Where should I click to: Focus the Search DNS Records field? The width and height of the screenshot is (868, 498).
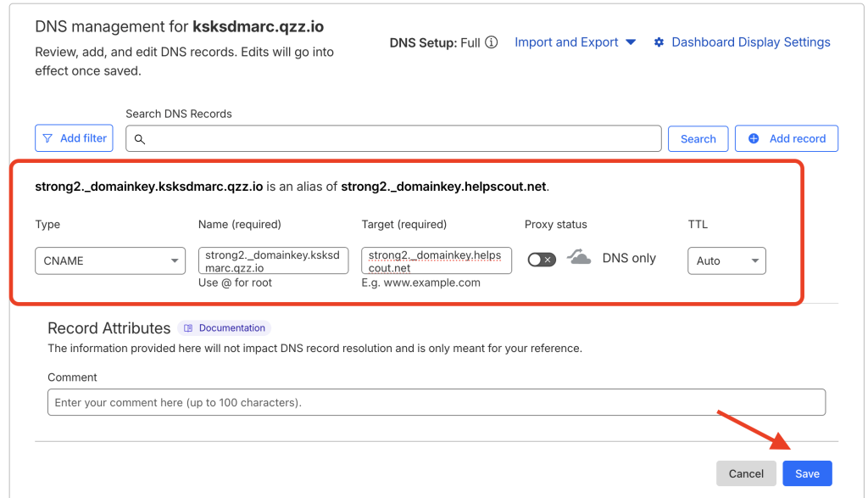click(x=398, y=139)
